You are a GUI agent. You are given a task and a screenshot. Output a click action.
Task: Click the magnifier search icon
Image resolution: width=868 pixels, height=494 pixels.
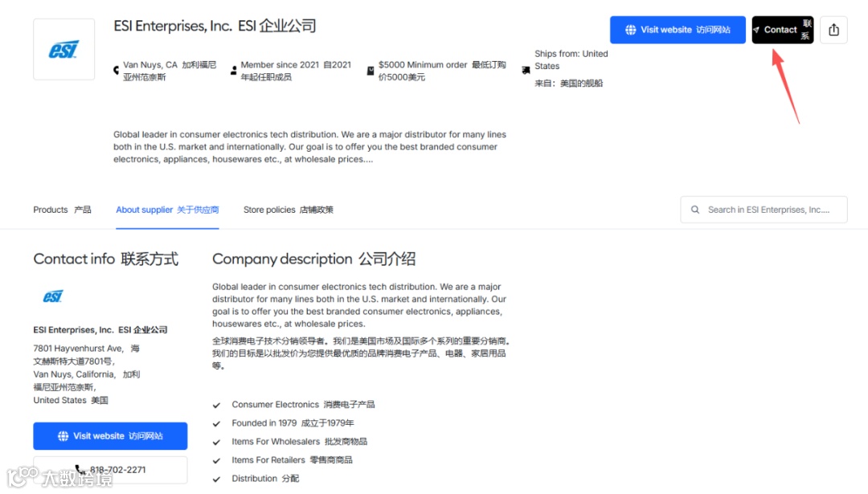pos(694,210)
